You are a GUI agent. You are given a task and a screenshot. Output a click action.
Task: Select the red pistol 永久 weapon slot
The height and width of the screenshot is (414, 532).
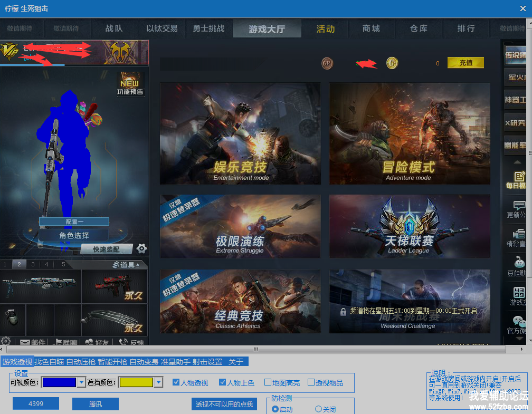point(115,286)
